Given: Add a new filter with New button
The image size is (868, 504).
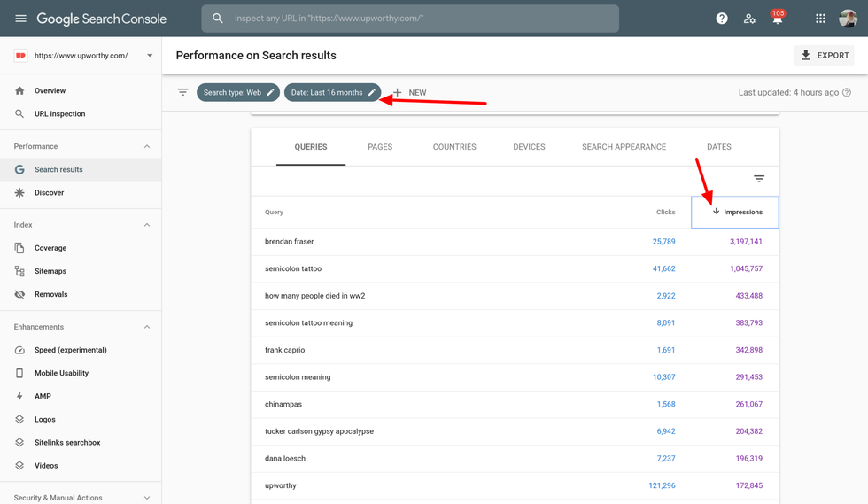Looking at the screenshot, I should (409, 92).
